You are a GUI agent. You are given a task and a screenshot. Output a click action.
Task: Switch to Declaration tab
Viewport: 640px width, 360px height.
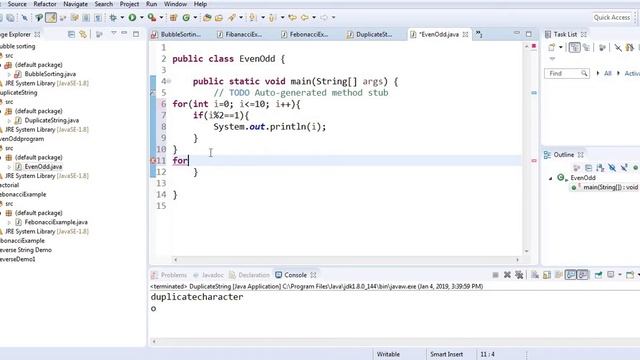[249, 275]
